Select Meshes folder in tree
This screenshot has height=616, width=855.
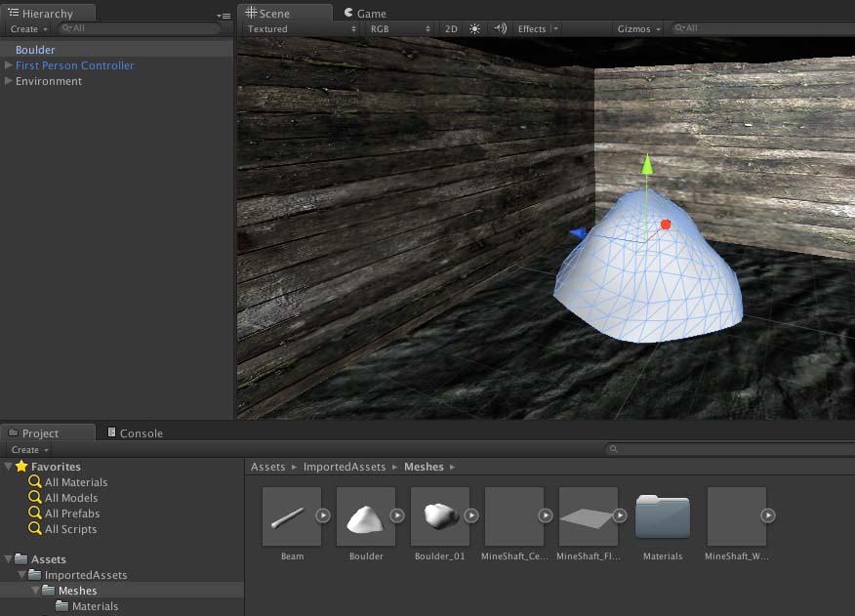70,591
